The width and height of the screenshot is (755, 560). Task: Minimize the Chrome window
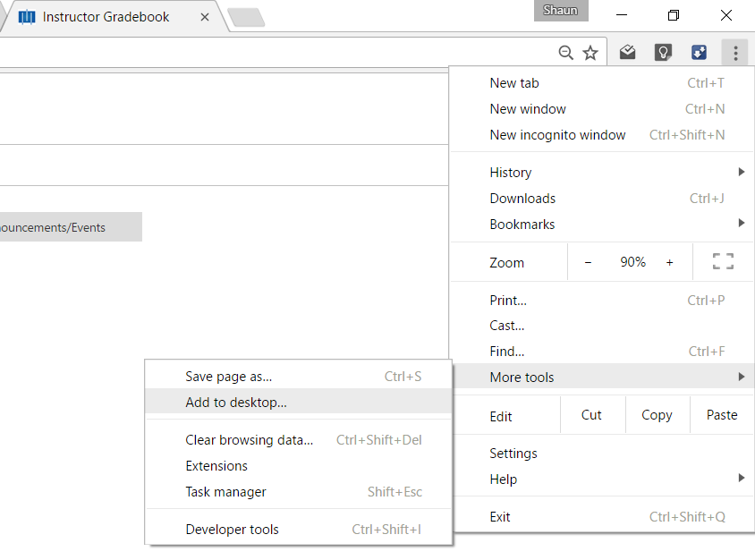point(622,15)
